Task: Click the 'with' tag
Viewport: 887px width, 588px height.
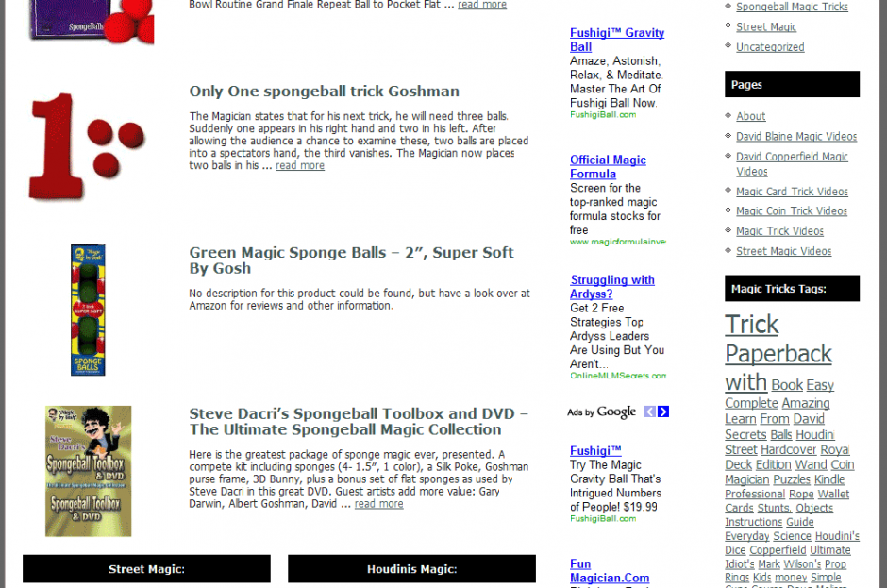Action: (745, 382)
